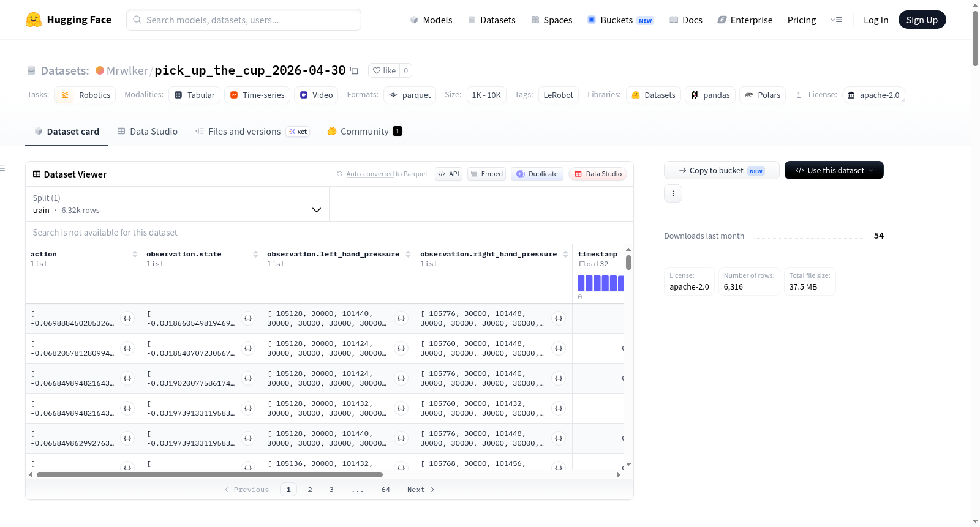Open the Data Studio tab
The height and width of the screenshot is (527, 980).
pos(148,132)
